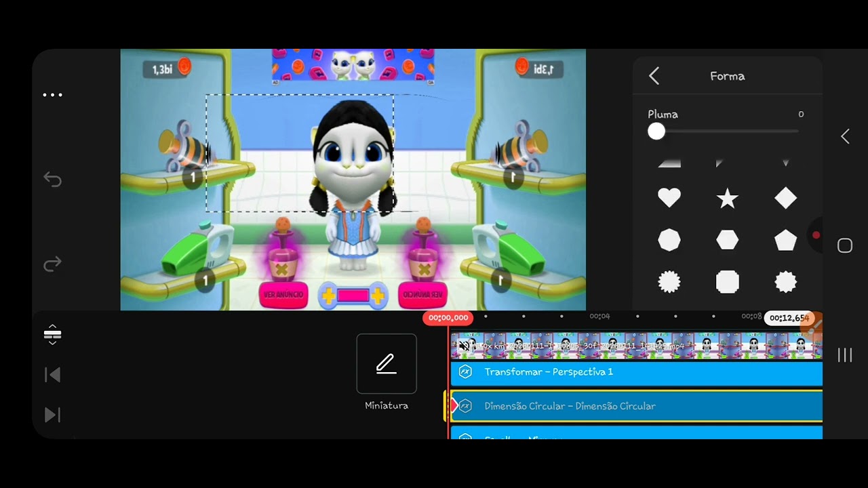Click FX icon on Dimensão Circular layer
This screenshot has height=488, width=868.
click(465, 406)
